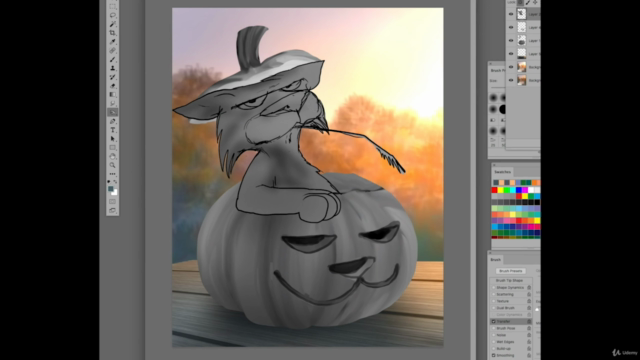Select the Gradient tool

(x=113, y=95)
